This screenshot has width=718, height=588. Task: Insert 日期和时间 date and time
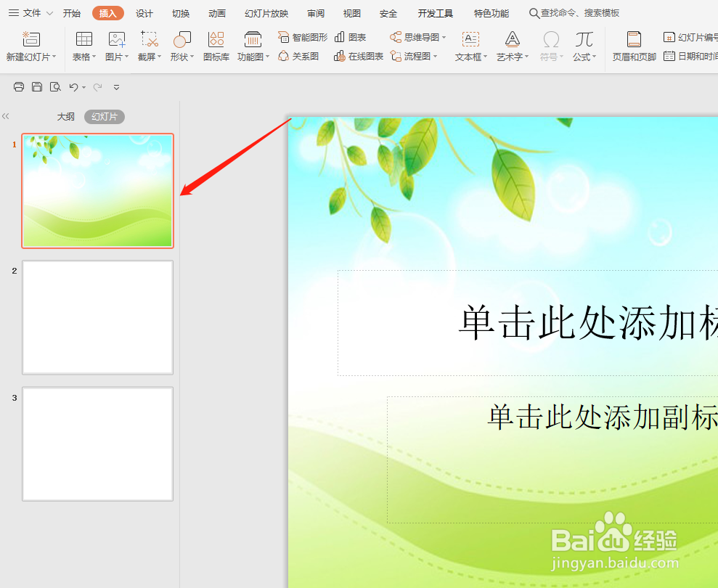pos(690,57)
